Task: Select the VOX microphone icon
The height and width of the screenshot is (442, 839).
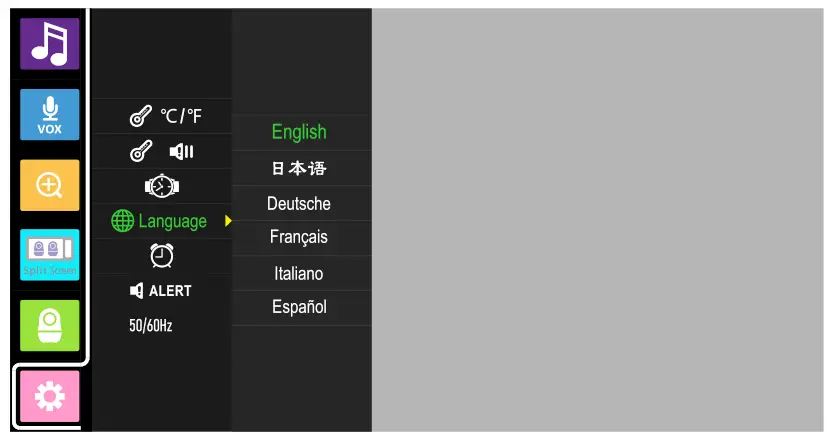Action: [x=50, y=115]
